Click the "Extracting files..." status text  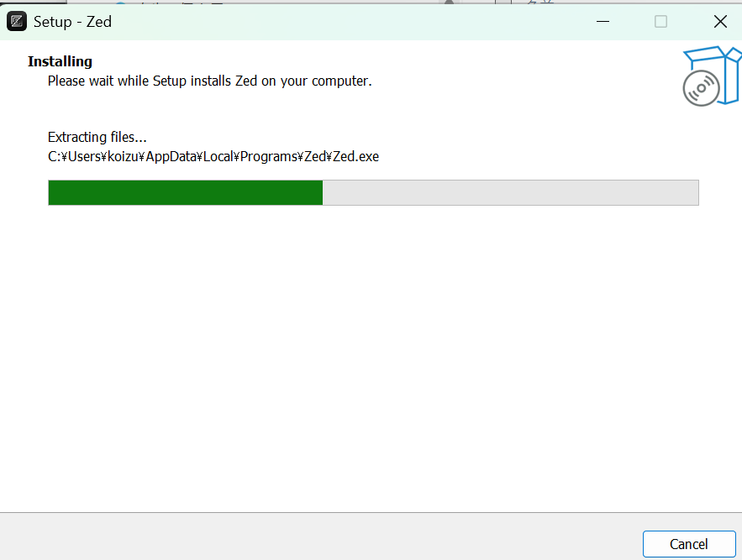[97, 137]
